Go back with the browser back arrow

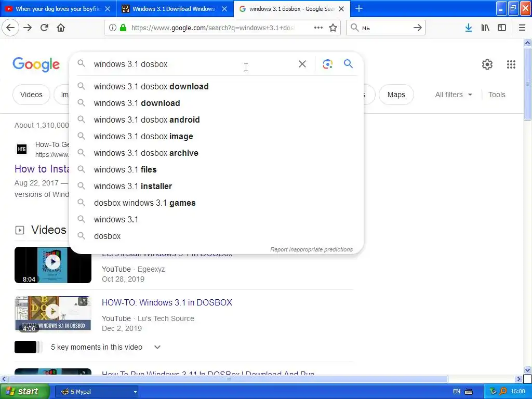click(10, 28)
